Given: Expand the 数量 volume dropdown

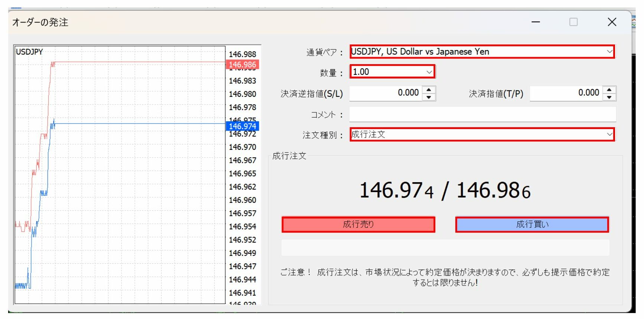Looking at the screenshot, I should (x=429, y=72).
